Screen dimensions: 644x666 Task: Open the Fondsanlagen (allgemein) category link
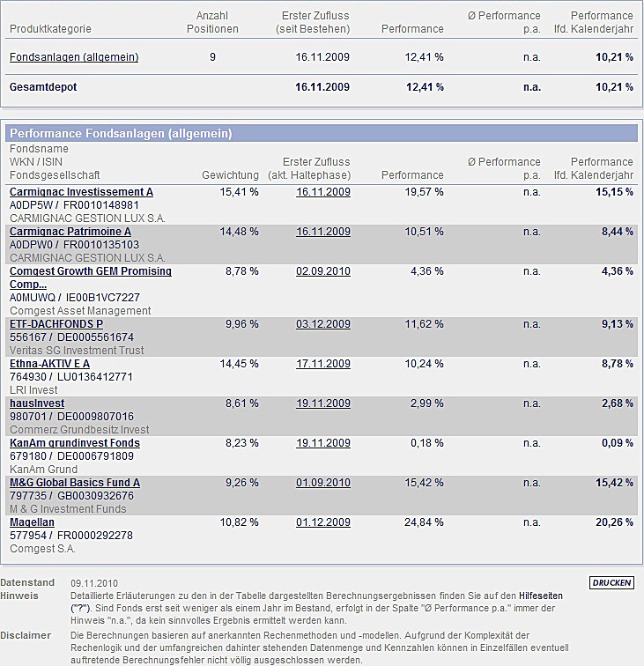click(x=74, y=57)
